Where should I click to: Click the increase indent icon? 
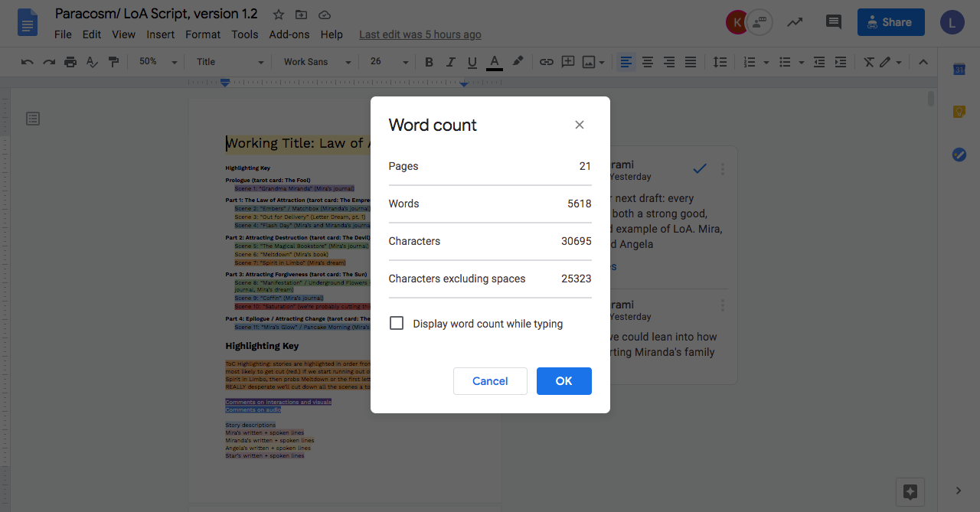click(841, 62)
